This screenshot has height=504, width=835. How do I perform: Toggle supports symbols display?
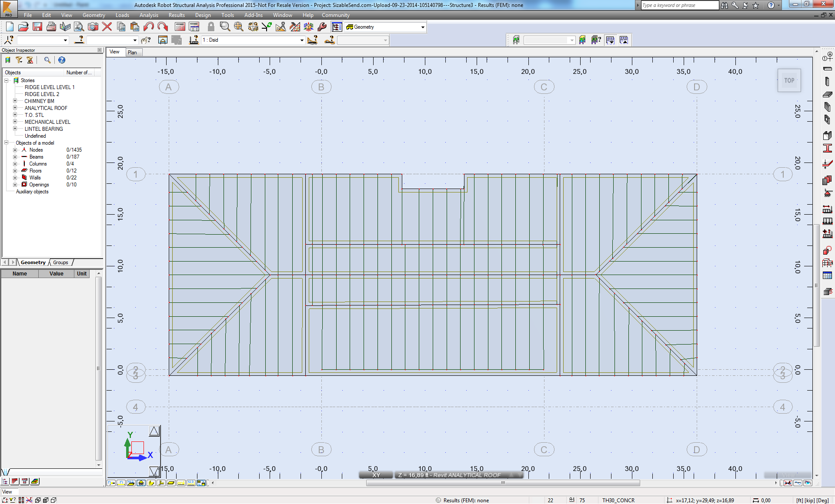pos(141,483)
